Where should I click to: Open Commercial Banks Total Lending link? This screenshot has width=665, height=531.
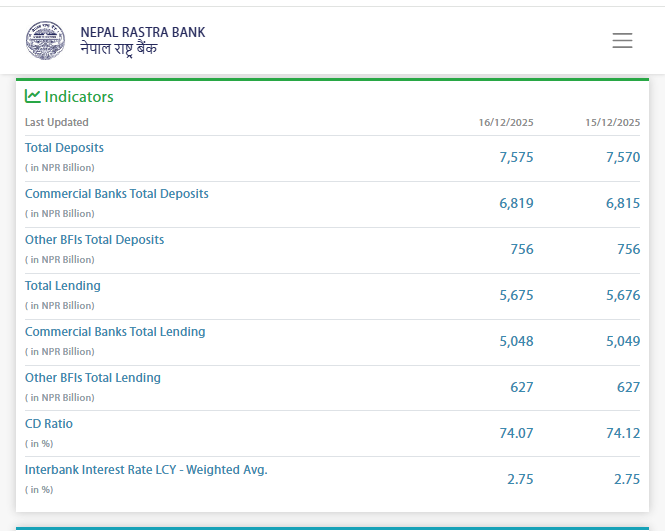click(115, 332)
